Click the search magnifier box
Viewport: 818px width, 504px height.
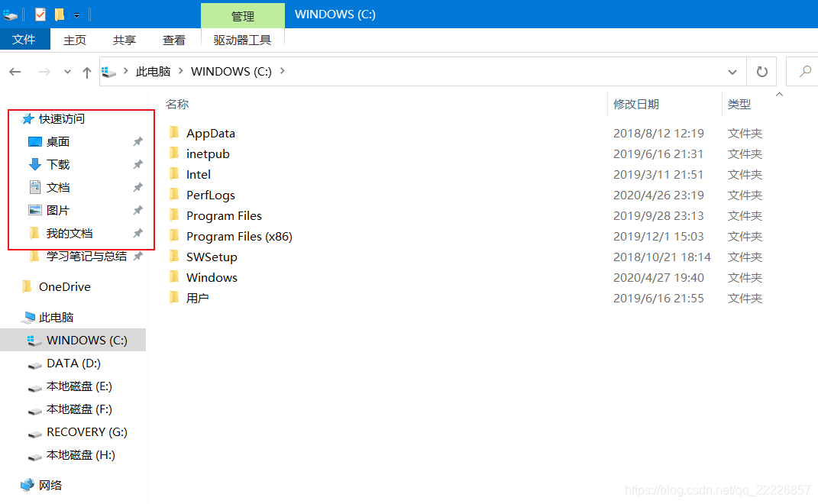point(803,72)
